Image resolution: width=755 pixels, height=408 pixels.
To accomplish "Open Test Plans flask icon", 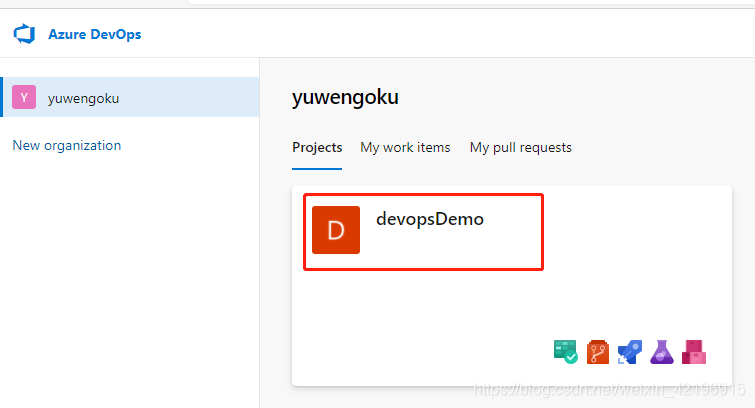I will tap(662, 352).
